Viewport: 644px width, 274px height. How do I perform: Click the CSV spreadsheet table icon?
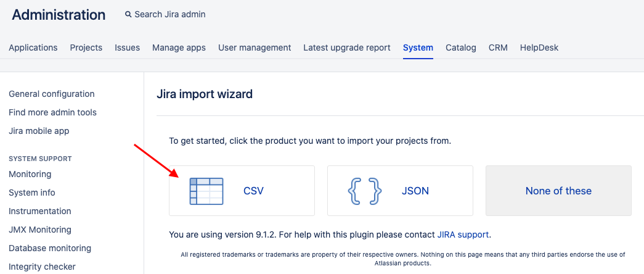click(206, 191)
